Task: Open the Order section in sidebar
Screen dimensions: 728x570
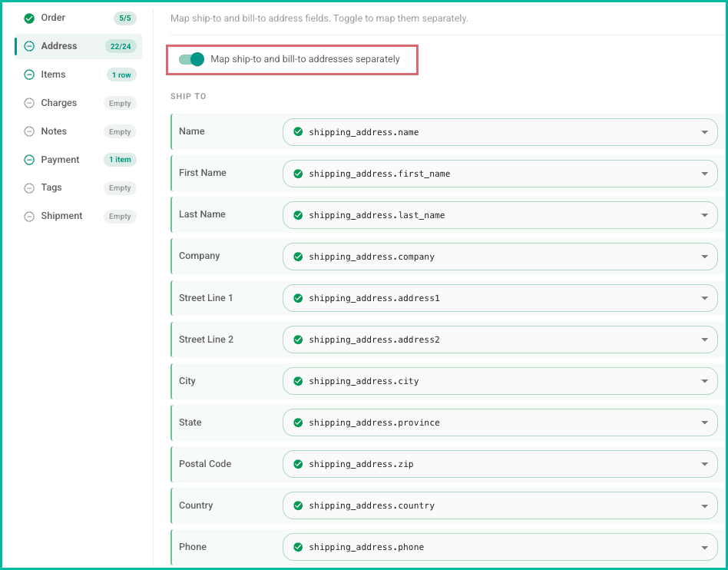Action: pyautogui.click(x=78, y=18)
